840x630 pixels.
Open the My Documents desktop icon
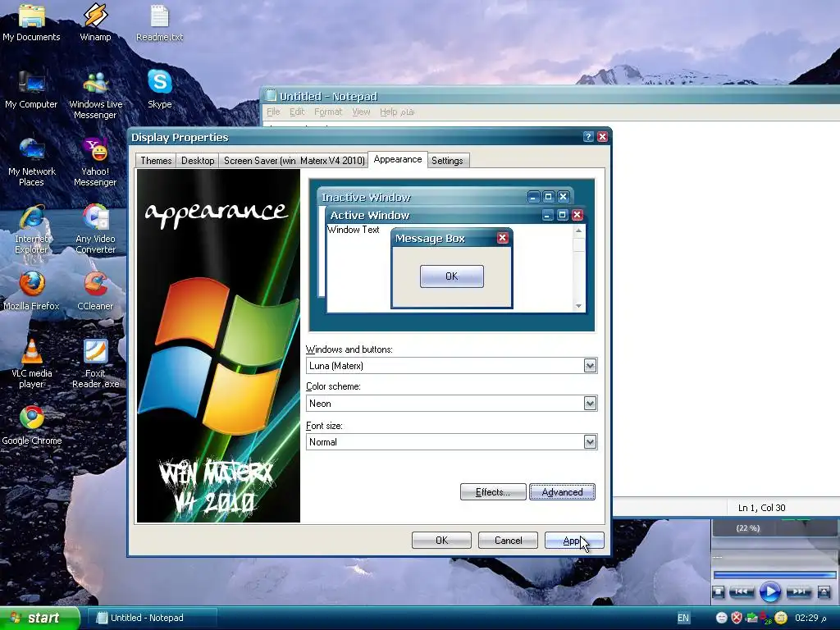pyautogui.click(x=31, y=22)
